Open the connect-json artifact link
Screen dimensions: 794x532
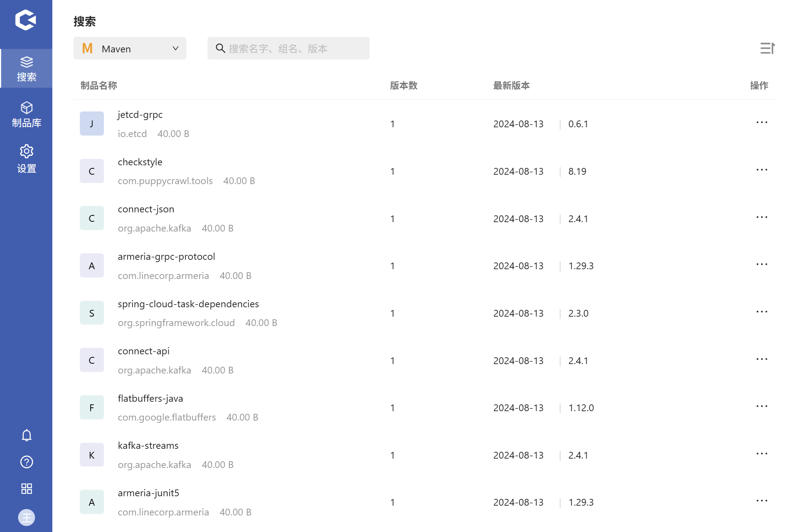(146, 209)
